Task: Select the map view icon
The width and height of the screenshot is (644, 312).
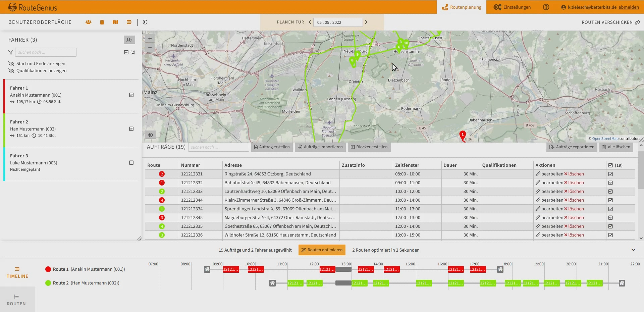Action: [115, 22]
